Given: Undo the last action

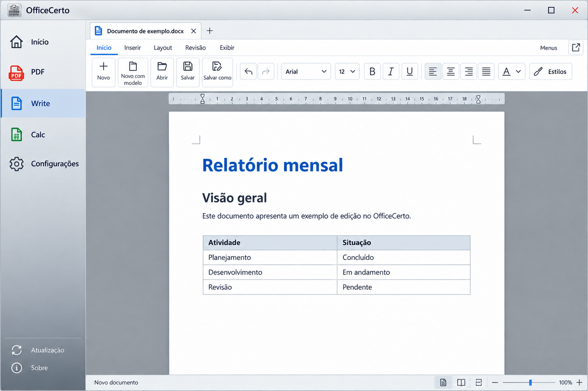Looking at the screenshot, I should (x=249, y=71).
